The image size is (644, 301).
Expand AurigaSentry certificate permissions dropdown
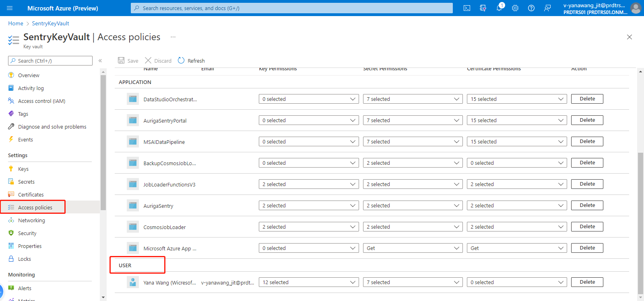pyautogui.click(x=517, y=205)
